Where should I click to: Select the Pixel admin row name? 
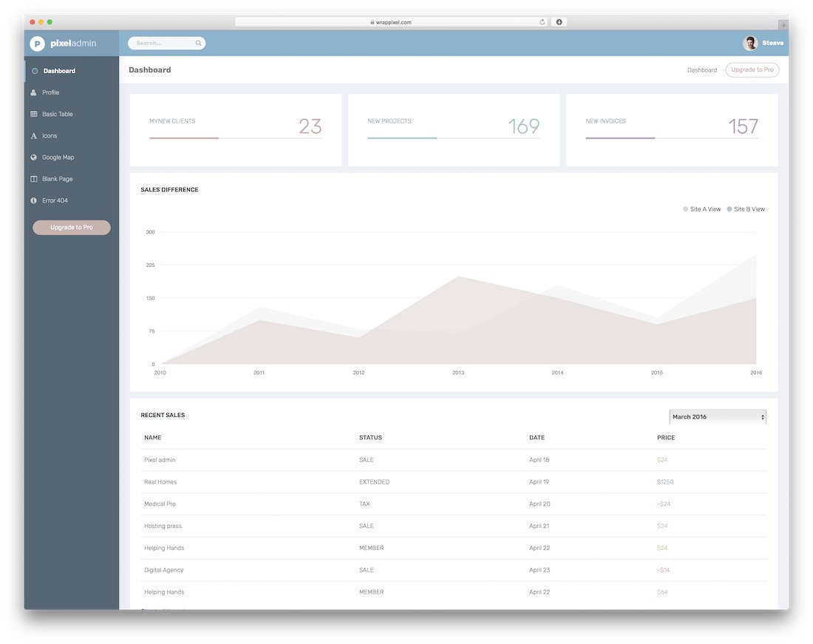(160, 460)
